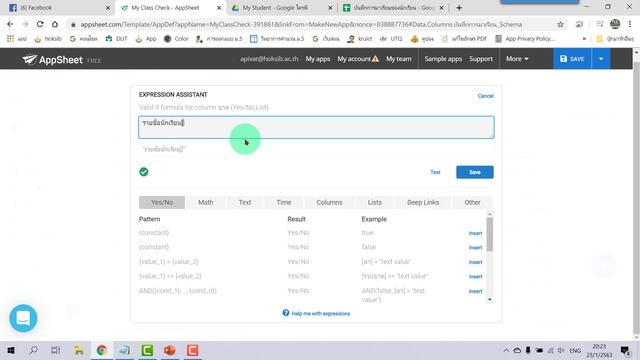Close the My Class Check tab
The width and height of the screenshot is (640, 360).
[219, 8]
